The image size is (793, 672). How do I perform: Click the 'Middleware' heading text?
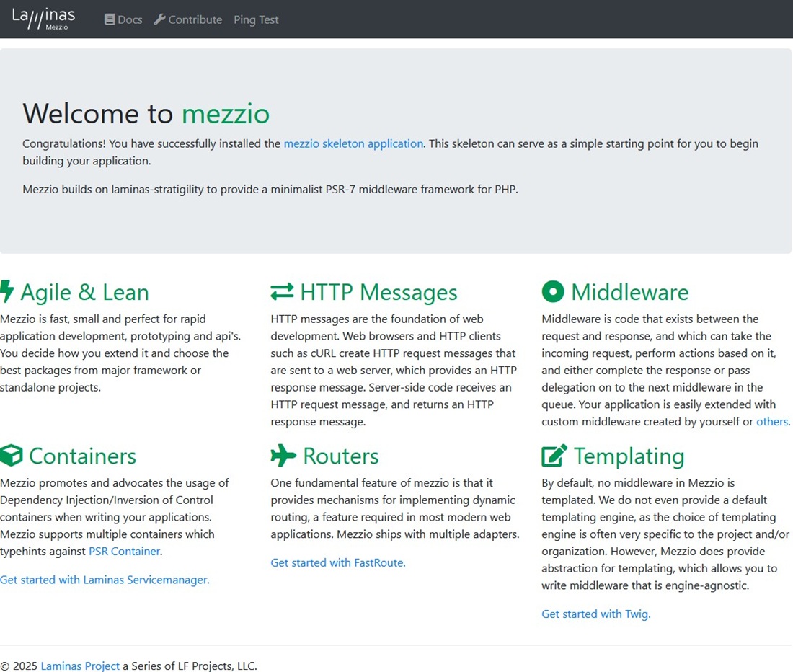pos(629,292)
